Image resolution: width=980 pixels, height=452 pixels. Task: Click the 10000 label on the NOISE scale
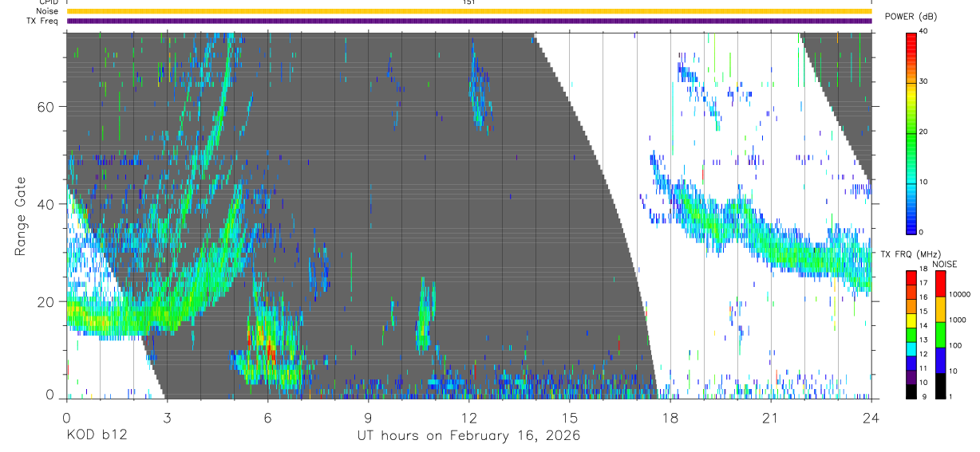959,294
